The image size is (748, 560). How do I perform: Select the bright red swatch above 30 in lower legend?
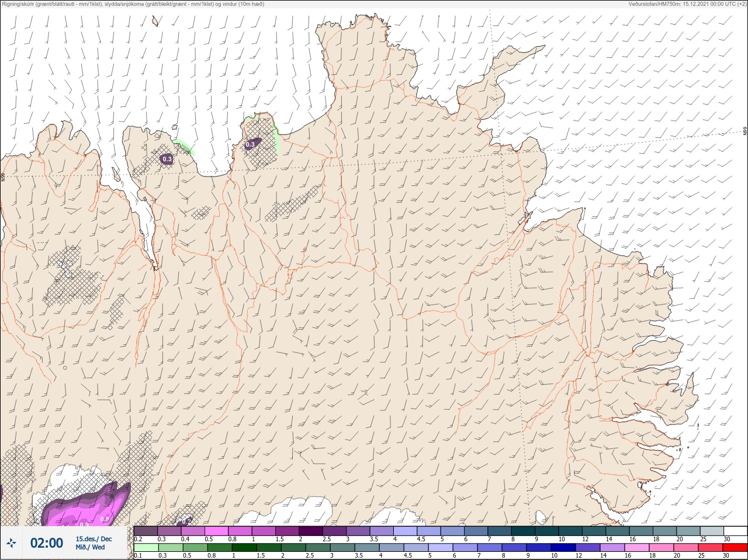(735, 548)
